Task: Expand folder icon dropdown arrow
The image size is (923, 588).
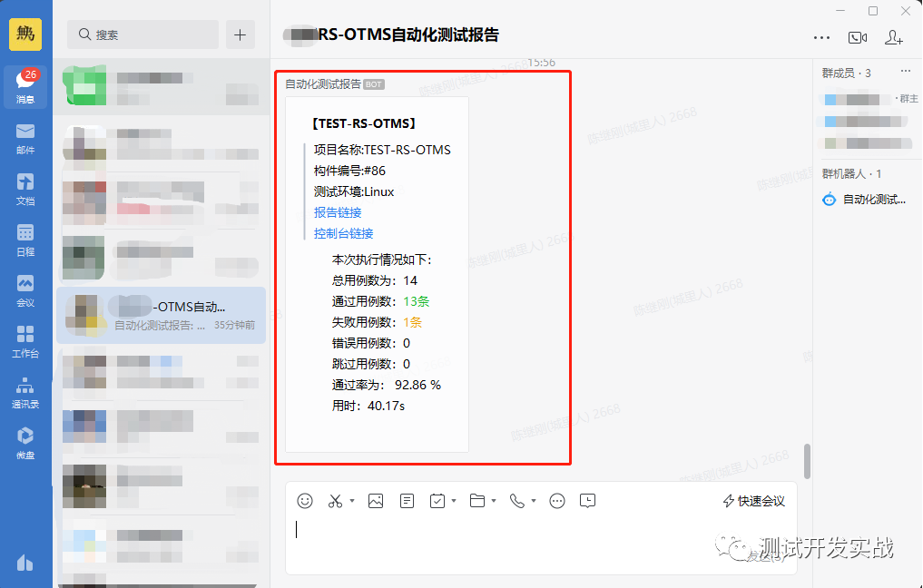Action: point(494,501)
